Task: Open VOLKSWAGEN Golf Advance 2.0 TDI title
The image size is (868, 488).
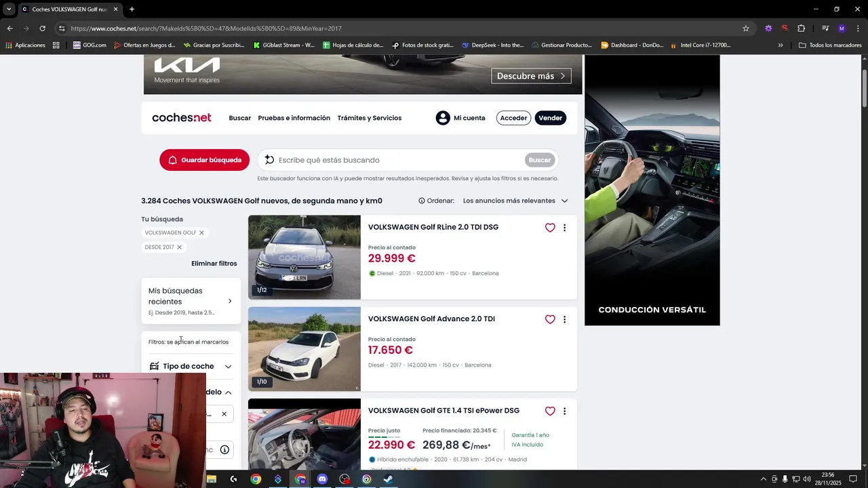Action: pos(431,319)
